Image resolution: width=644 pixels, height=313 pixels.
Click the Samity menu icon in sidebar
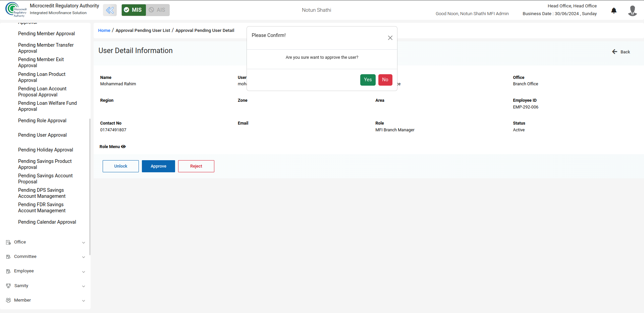8,286
